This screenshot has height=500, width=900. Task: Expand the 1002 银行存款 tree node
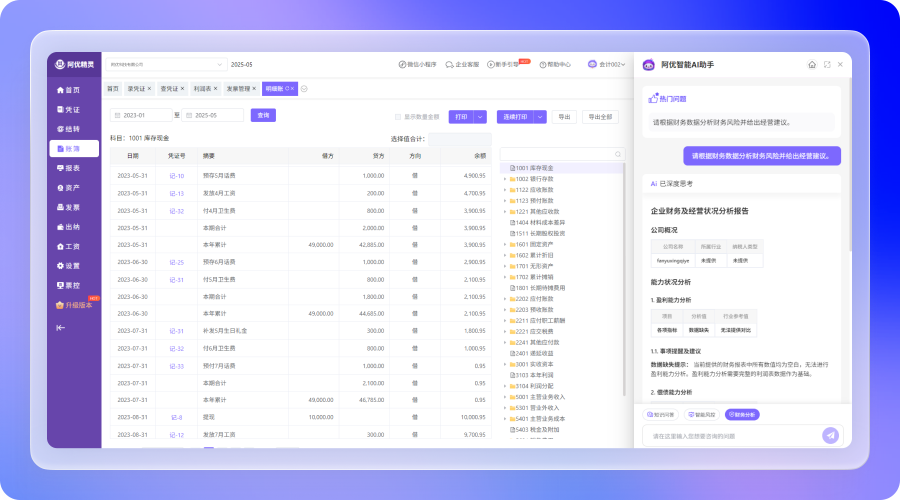[x=506, y=178]
